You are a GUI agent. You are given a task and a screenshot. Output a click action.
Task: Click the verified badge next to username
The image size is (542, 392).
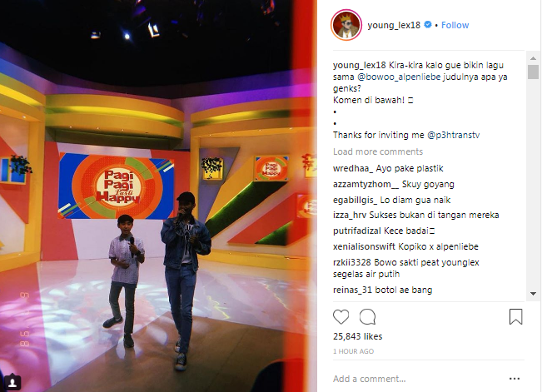[428, 25]
